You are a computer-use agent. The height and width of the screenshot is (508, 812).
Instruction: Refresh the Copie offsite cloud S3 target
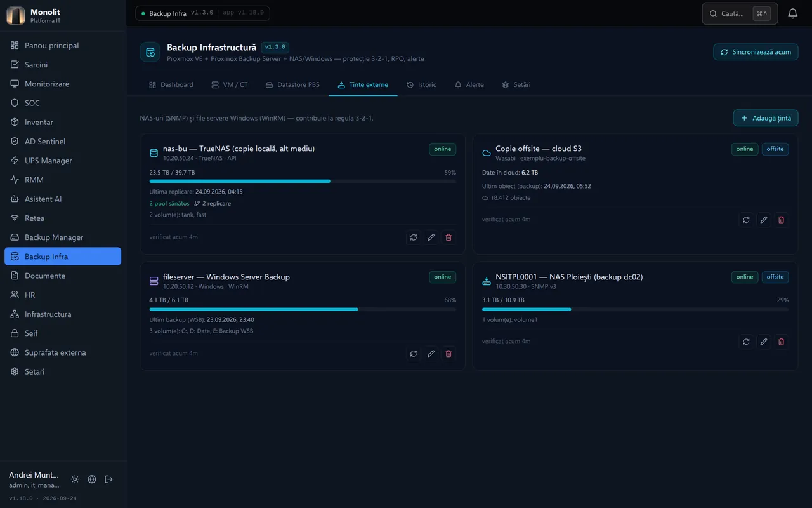click(x=746, y=220)
